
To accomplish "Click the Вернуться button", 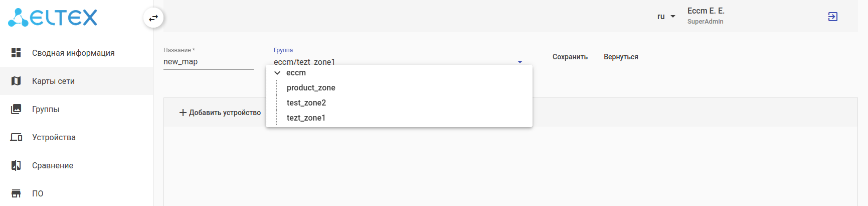I will coord(621,57).
